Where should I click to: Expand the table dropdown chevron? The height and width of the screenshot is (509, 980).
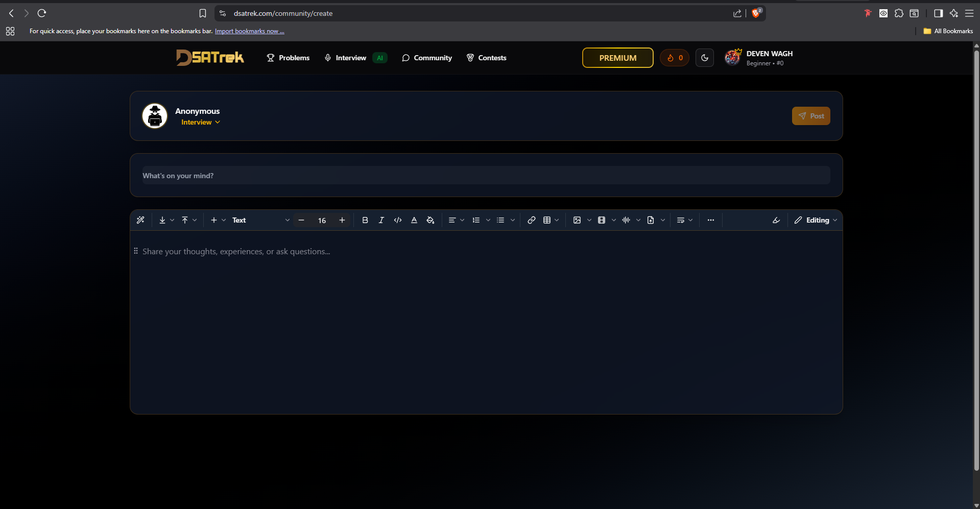[x=557, y=220]
